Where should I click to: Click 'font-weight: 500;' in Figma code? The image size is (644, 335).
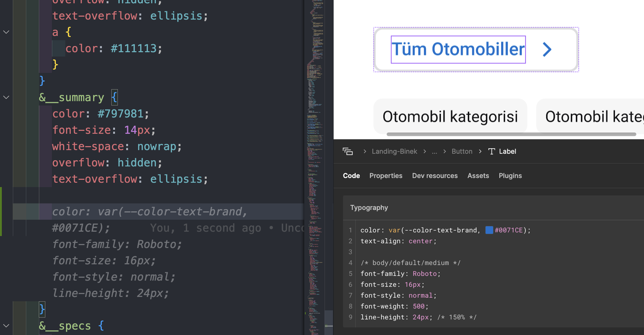(x=394, y=306)
